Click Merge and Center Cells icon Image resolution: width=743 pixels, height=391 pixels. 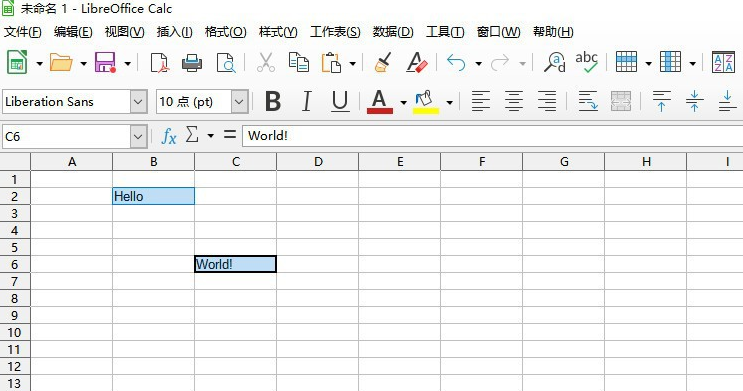[x=621, y=101]
